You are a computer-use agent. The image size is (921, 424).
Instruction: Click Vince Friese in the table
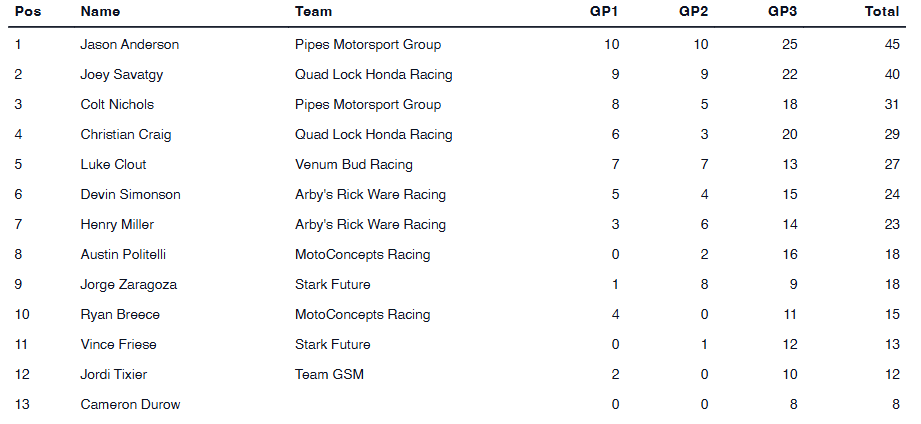(x=118, y=344)
